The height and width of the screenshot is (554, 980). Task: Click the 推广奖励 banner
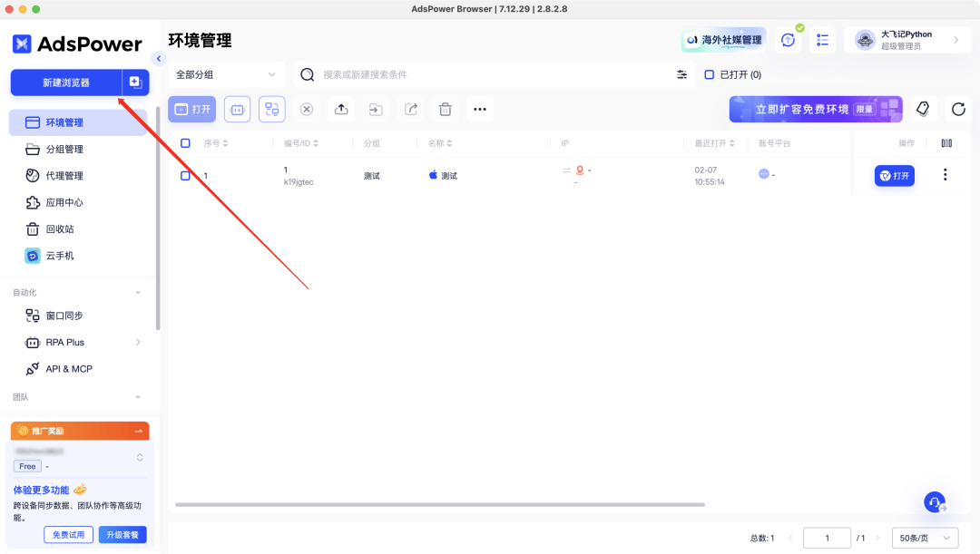point(80,431)
